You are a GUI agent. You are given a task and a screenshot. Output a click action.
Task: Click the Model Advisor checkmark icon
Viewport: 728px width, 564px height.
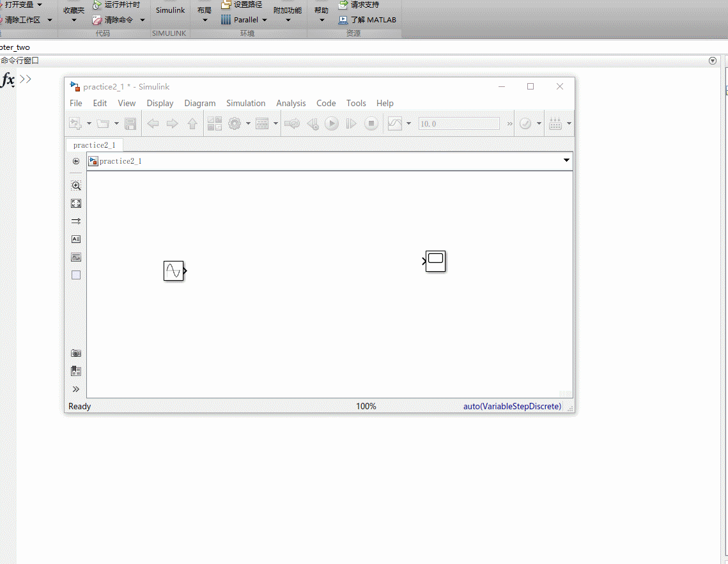pyautogui.click(x=525, y=123)
